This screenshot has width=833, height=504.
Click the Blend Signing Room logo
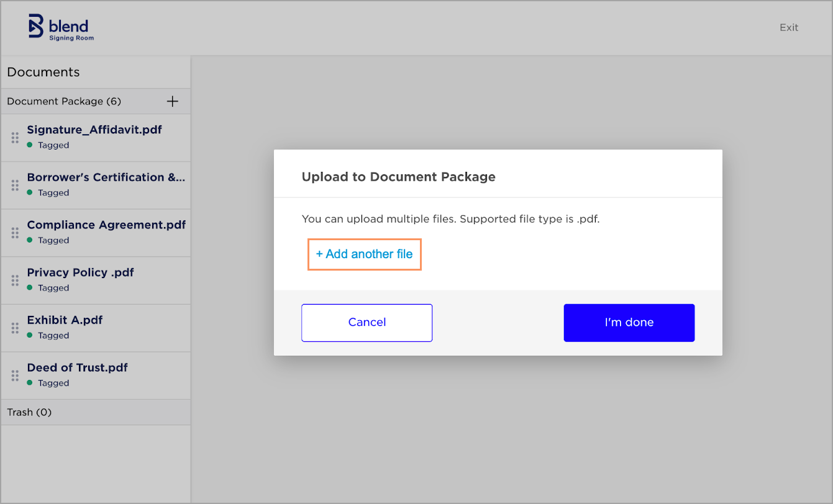(61, 27)
